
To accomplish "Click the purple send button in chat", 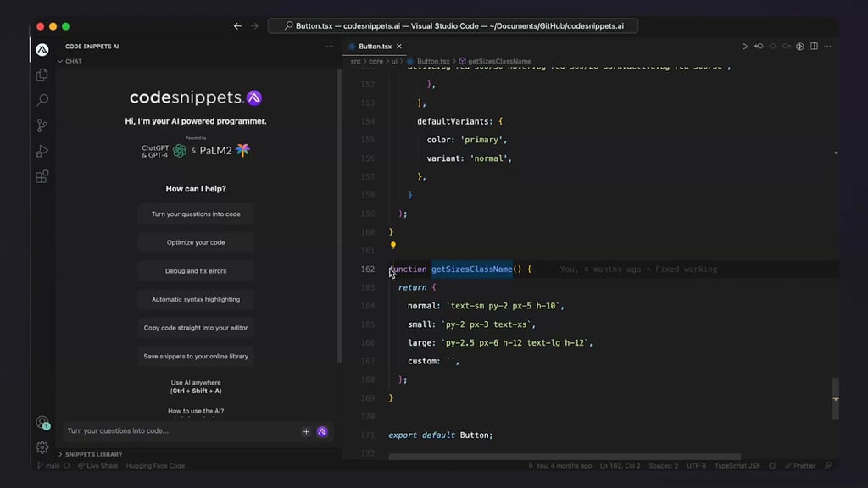I will click(322, 431).
